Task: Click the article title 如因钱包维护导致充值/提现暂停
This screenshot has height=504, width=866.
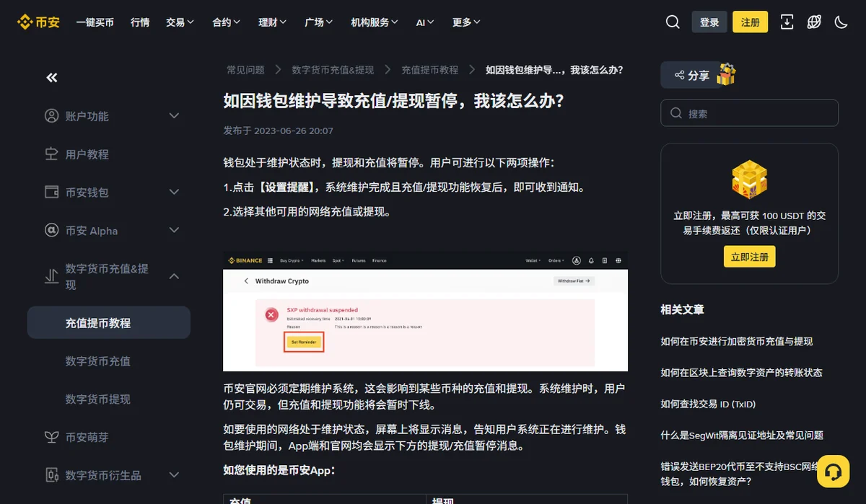Action: coord(394,101)
